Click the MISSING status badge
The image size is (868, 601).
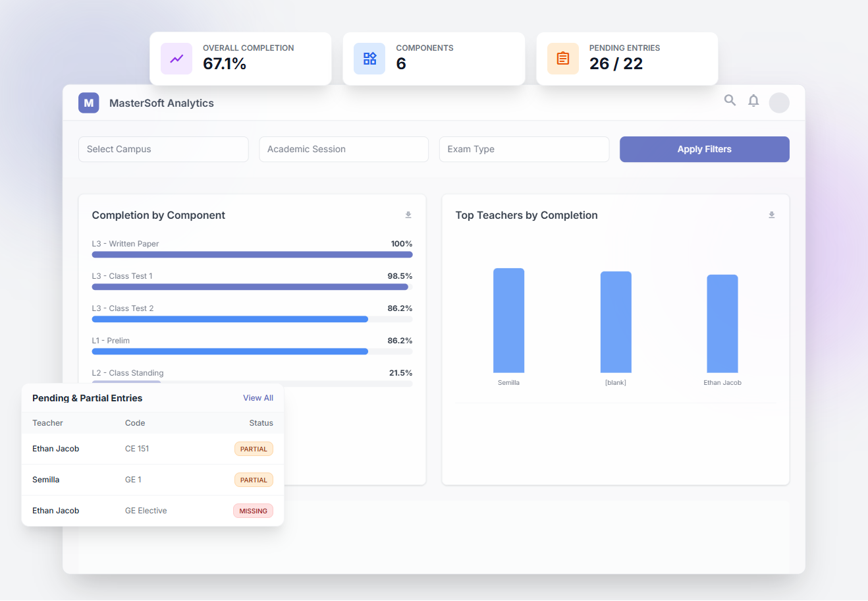pyautogui.click(x=253, y=511)
